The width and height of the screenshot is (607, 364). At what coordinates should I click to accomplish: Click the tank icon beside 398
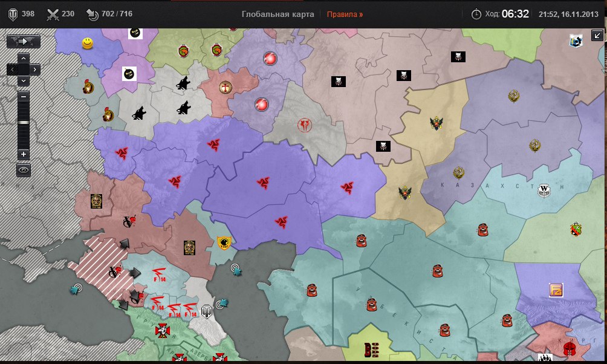click(x=13, y=15)
